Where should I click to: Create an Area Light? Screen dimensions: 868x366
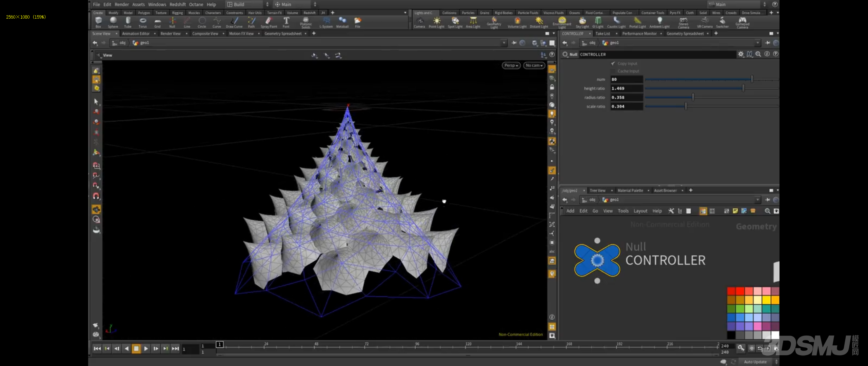coord(473,22)
